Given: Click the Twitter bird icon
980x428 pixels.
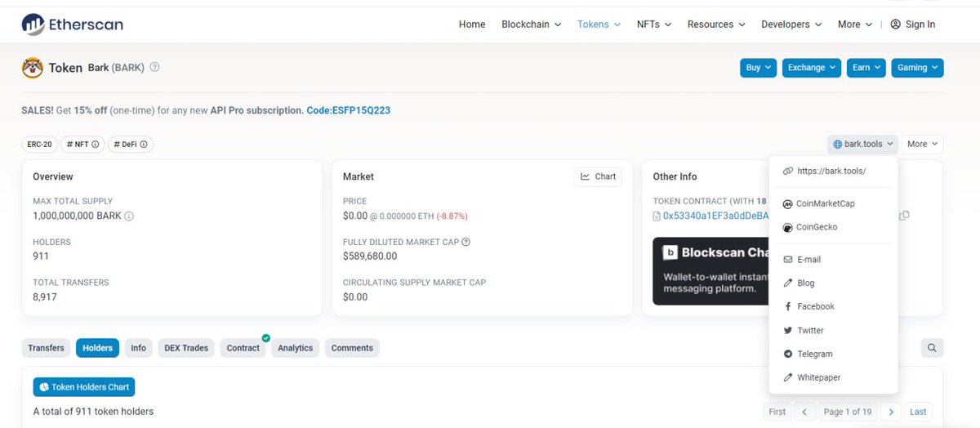Looking at the screenshot, I should coord(787,331).
